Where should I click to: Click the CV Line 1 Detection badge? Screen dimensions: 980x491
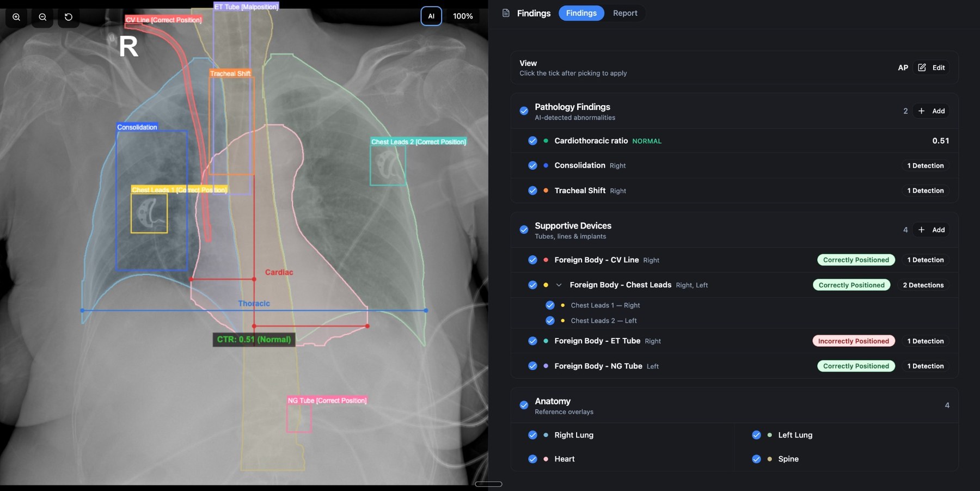[x=925, y=260]
